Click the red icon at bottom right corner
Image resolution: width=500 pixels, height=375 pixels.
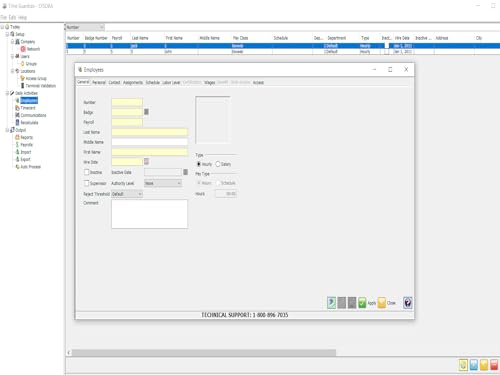coord(494,365)
